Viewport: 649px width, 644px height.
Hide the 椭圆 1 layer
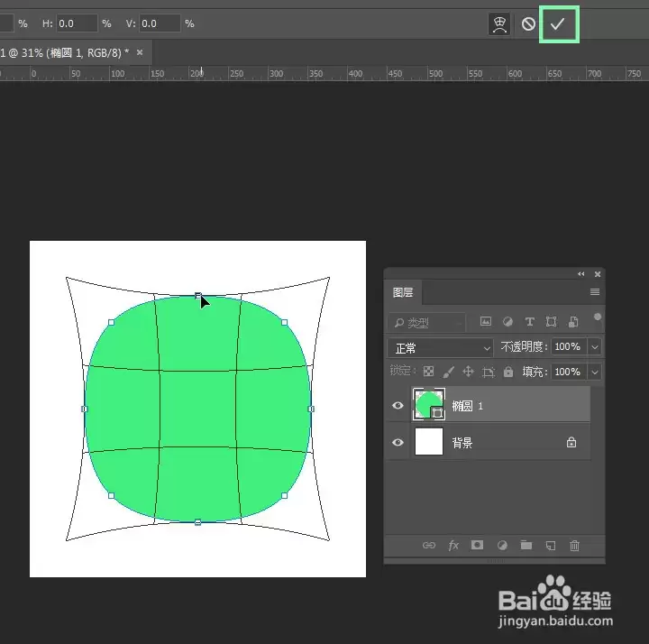coord(398,406)
